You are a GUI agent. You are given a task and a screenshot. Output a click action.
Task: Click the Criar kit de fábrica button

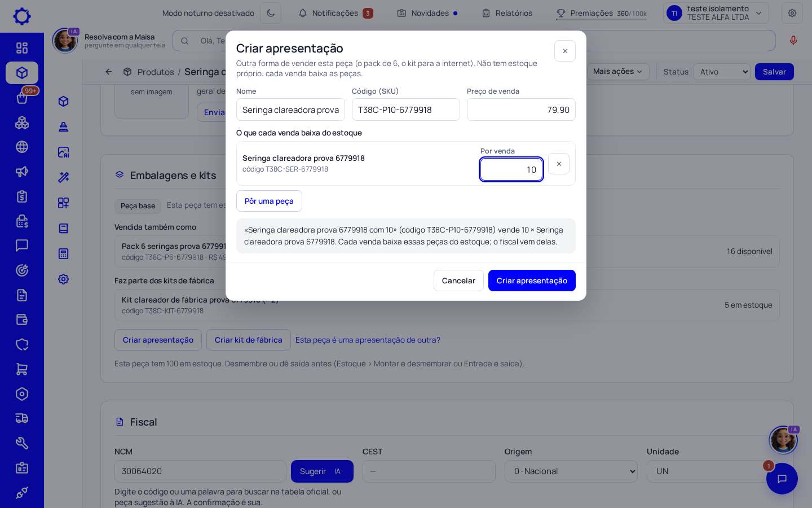point(249,340)
